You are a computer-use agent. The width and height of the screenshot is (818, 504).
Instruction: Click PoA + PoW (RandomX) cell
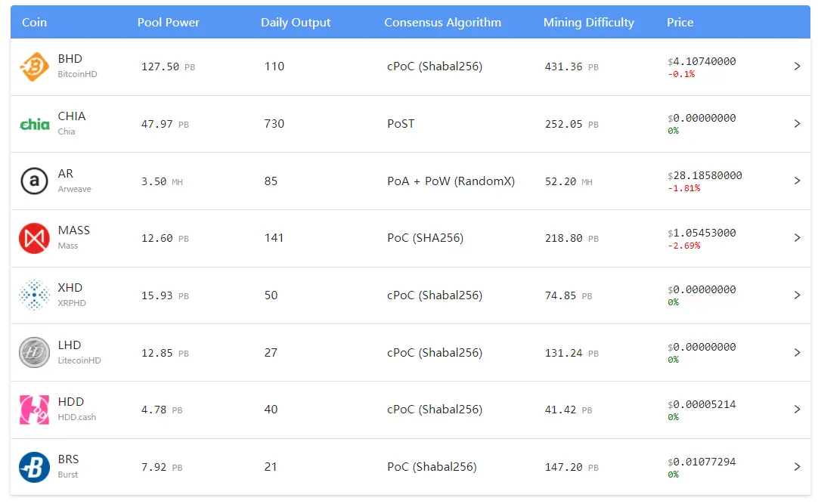pyautogui.click(x=451, y=181)
